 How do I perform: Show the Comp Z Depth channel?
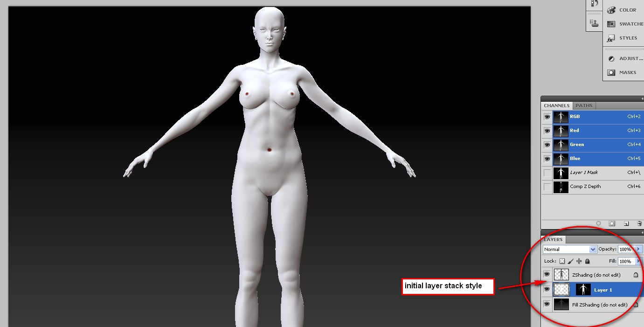pos(547,187)
